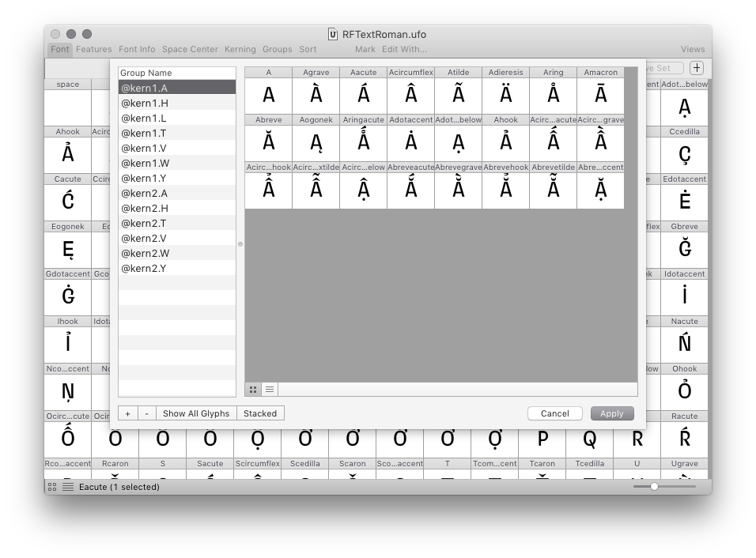Click Groups in the toolbar
Screen dimensions: 756x558
coord(278,49)
